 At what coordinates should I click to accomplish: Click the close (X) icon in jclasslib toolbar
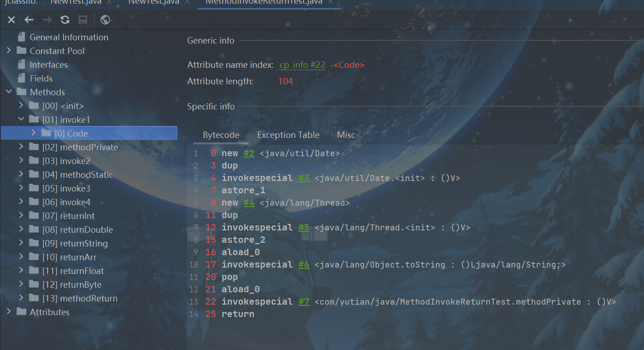coord(11,20)
